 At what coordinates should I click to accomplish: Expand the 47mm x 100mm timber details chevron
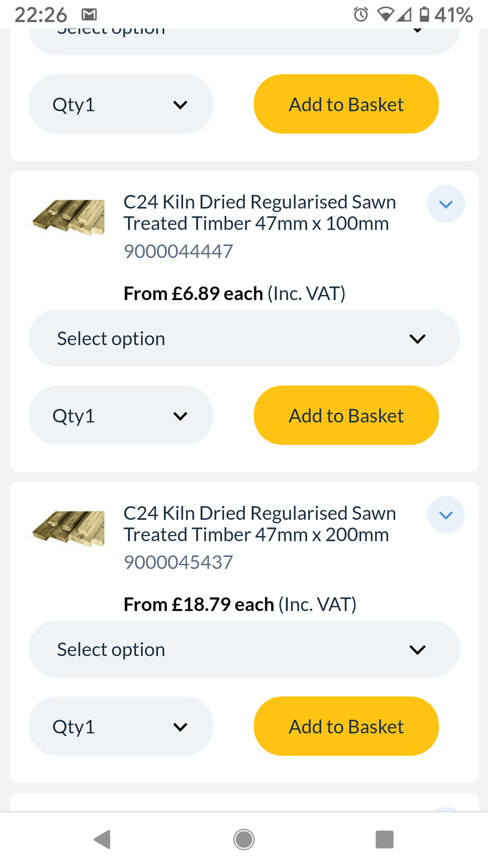(x=446, y=204)
